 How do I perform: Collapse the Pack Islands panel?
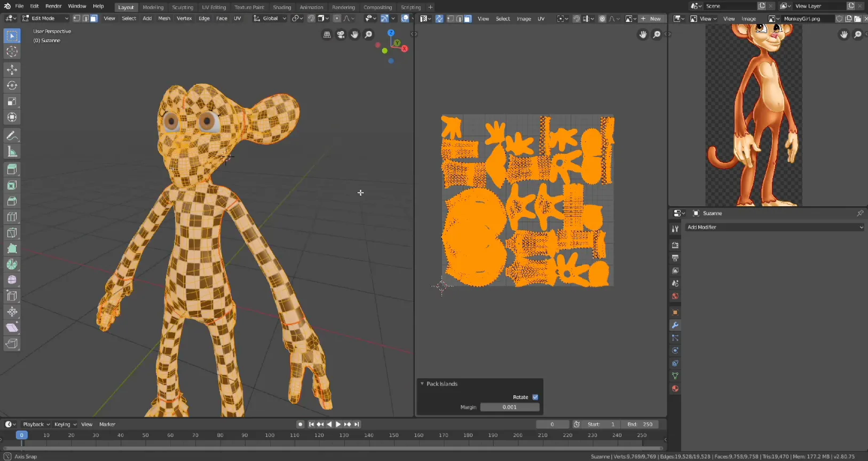click(x=422, y=384)
